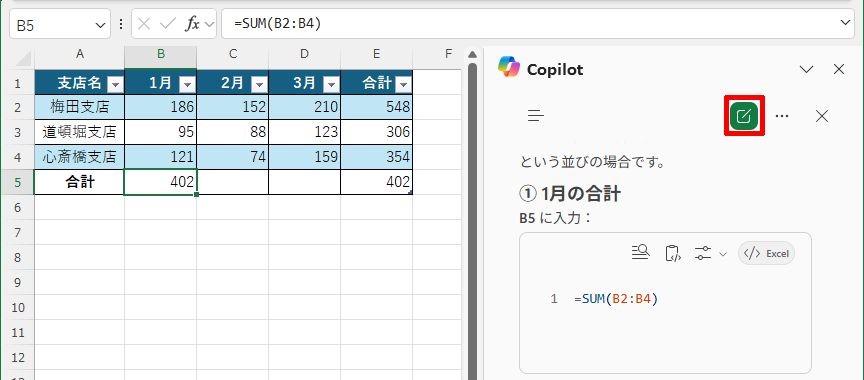Image resolution: width=864 pixels, height=380 pixels.
Task: Open Copilot more options ellipsis
Action: coord(782,116)
